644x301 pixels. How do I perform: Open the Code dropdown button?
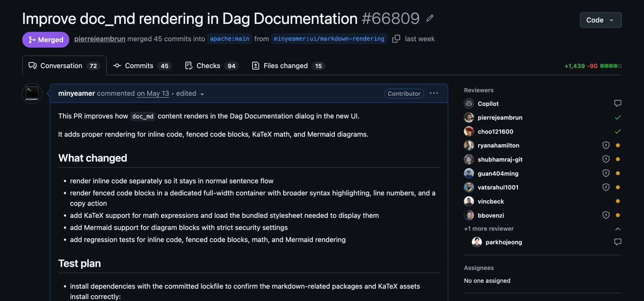pyautogui.click(x=600, y=20)
